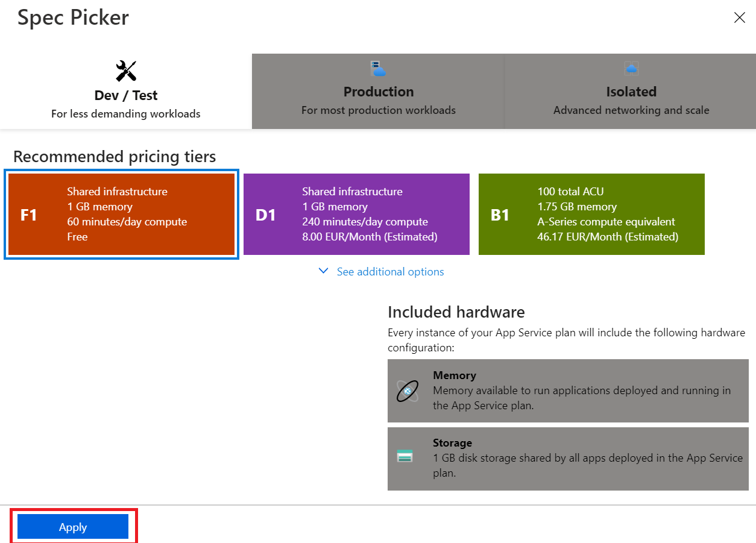
Task: Click the Recommended pricing tiers heading
Action: tap(114, 156)
